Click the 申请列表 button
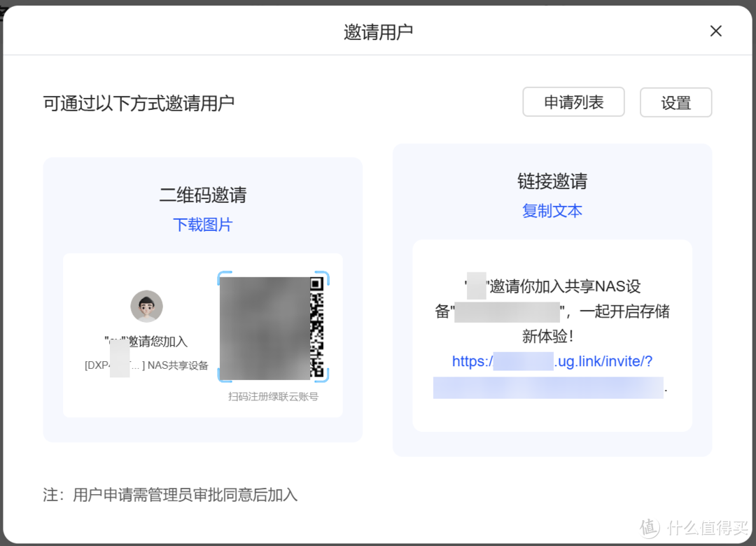Screen dimensions: 756x546 click(573, 102)
